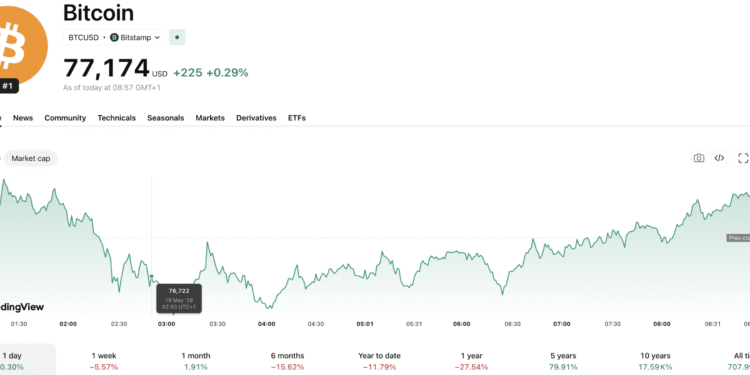Screen dimensions: 750x375
Task: Toggle the Market cap chart view
Action: [x=31, y=158]
